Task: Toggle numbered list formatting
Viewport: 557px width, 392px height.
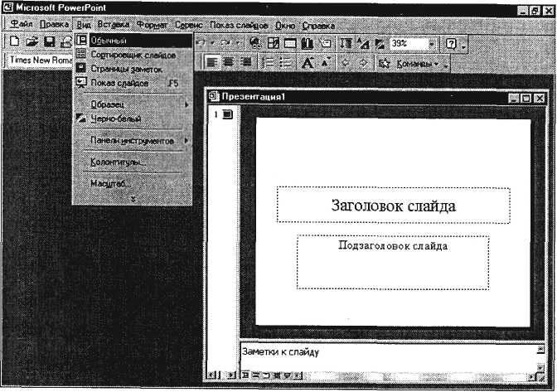Action: click(268, 63)
